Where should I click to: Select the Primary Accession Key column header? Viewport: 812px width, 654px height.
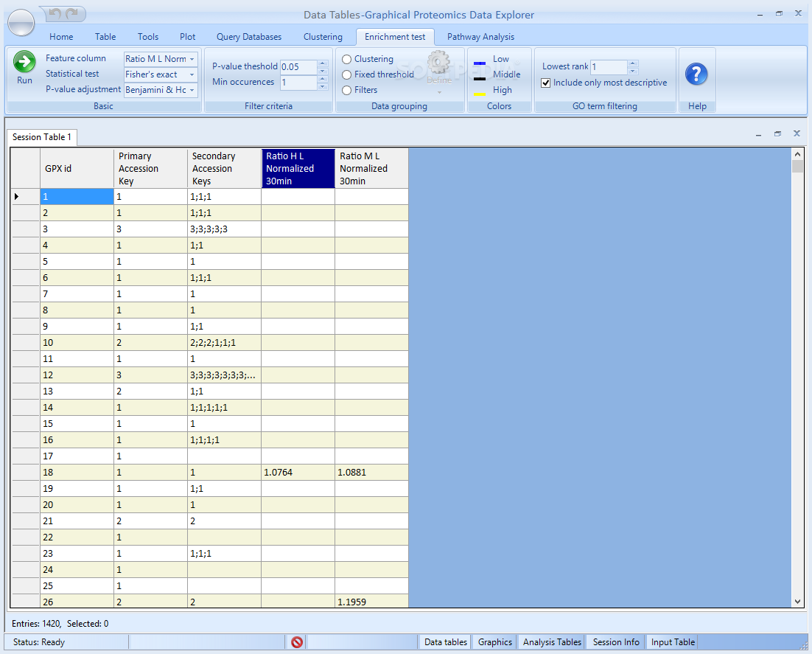click(x=150, y=168)
